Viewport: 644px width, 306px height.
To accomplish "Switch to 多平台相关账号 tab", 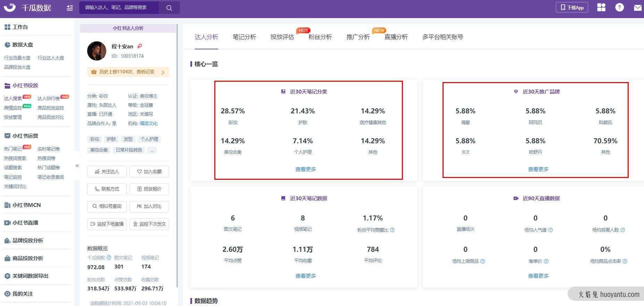I will click(443, 37).
